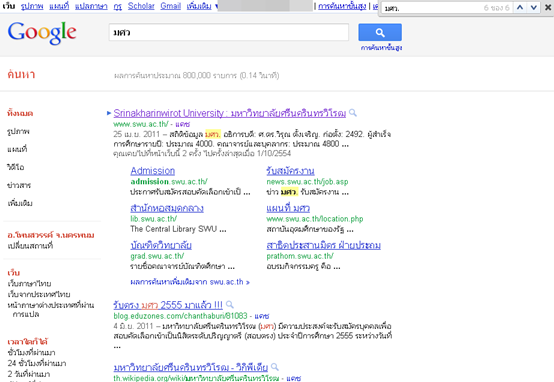Open Admission sitelink

pos(153,171)
